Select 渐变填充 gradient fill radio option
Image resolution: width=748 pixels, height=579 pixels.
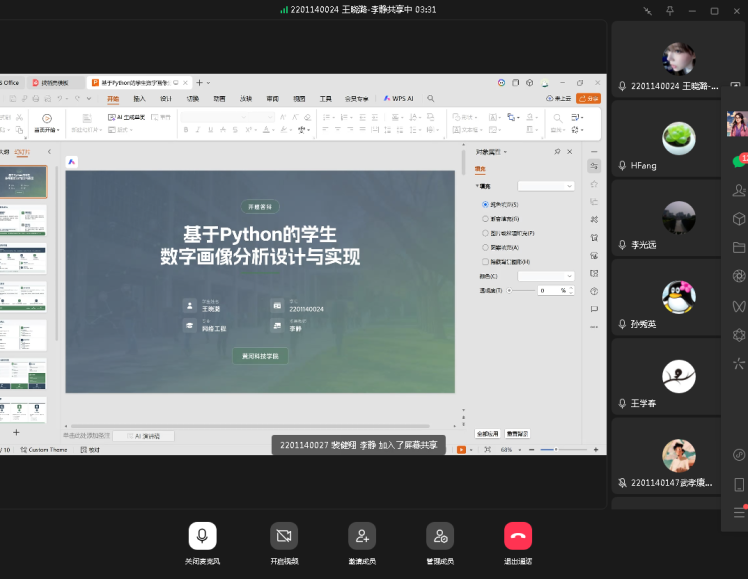486,218
